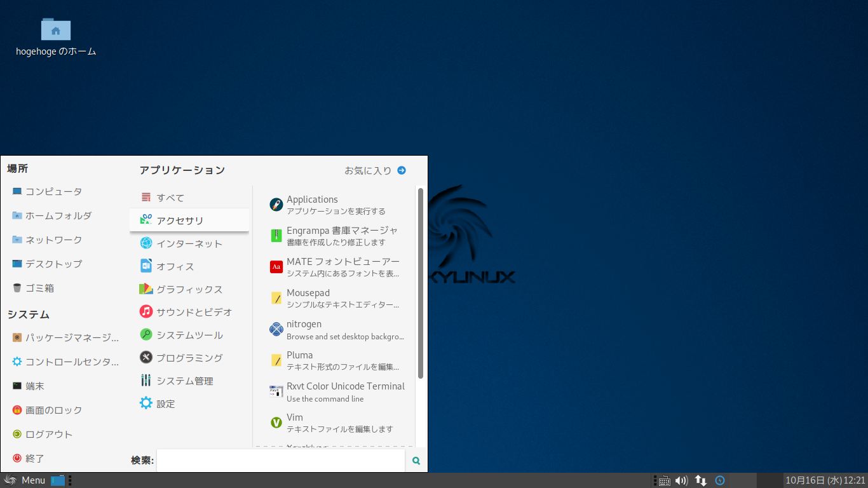Click the Menu button on panel
The image size is (868, 488).
pos(24,480)
